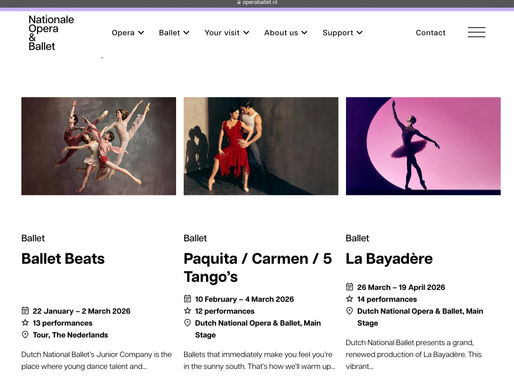Expand the Opera dropdown menu
Viewport: 514px width, 386px height.
tap(128, 33)
